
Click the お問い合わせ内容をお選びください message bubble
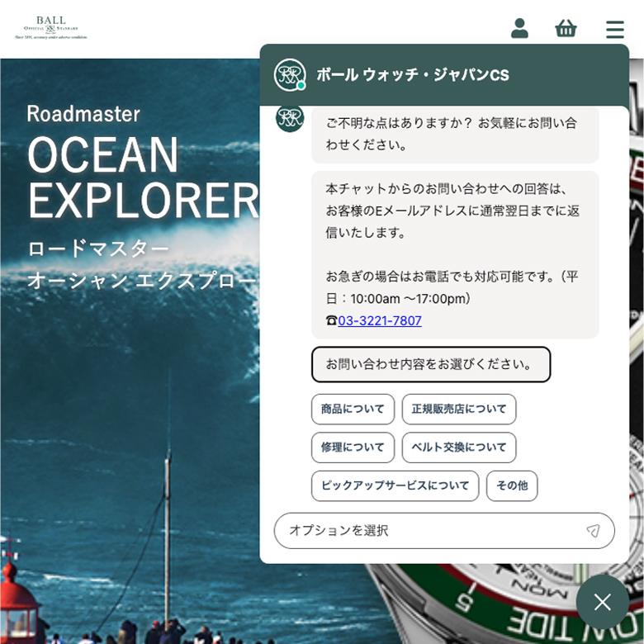[x=430, y=364]
